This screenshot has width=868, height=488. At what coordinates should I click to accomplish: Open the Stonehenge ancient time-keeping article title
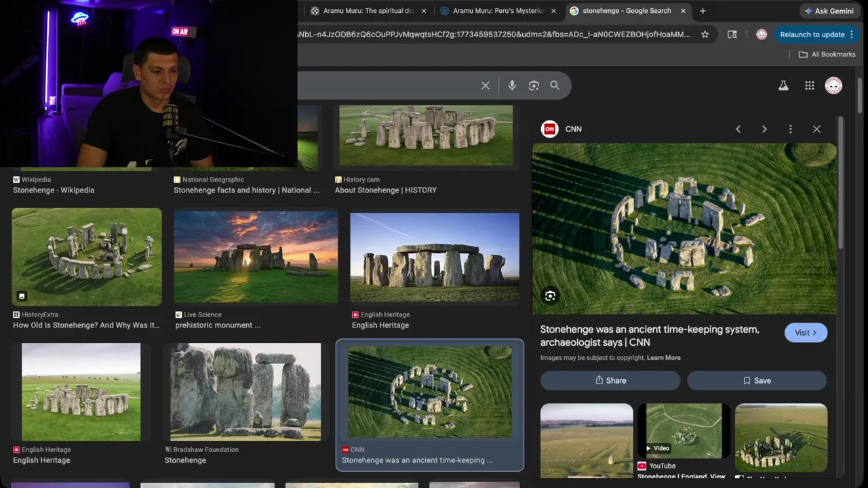650,335
